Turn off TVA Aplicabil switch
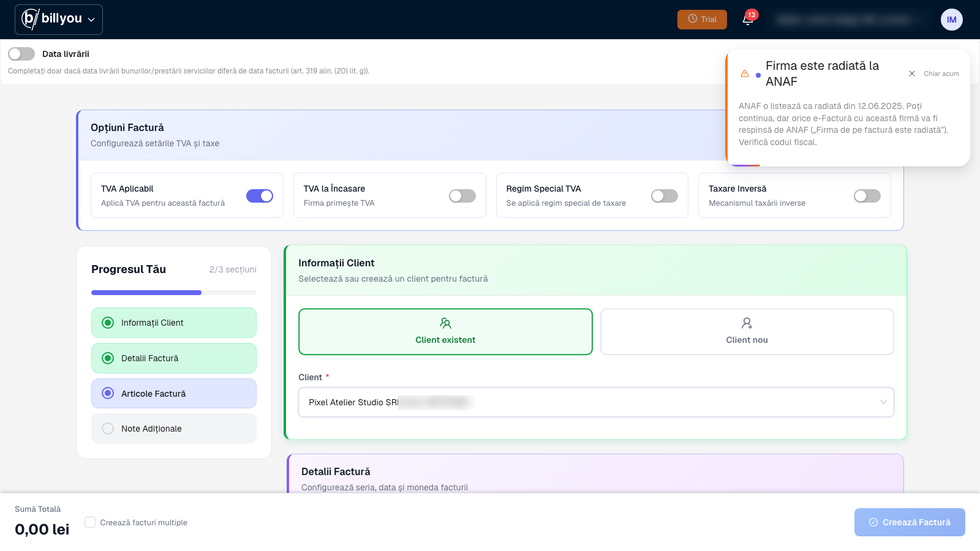 (260, 196)
